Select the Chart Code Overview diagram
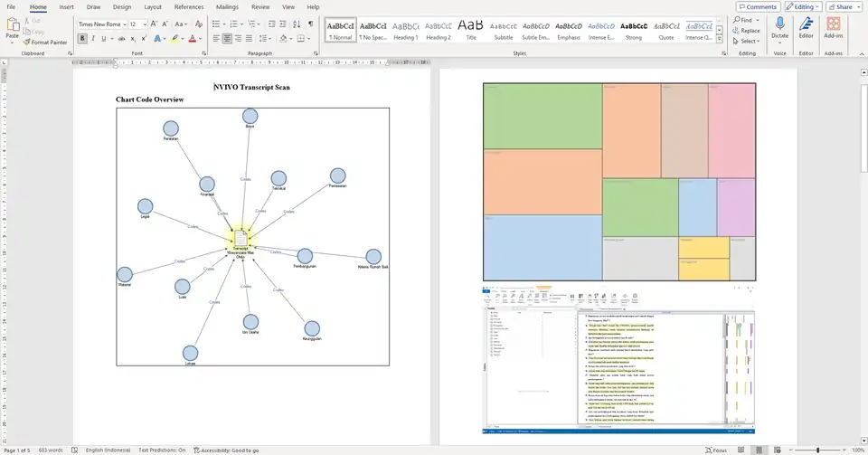Image resolution: width=868 pixels, height=455 pixels. coord(252,237)
